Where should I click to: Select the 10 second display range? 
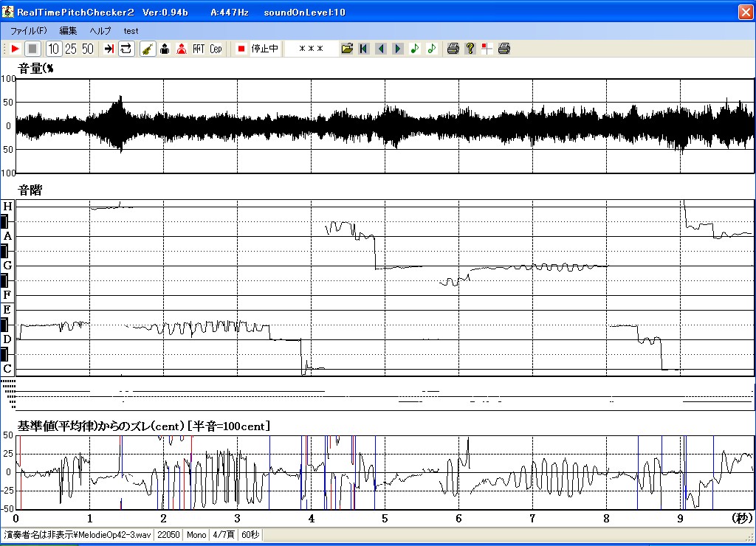[53, 49]
